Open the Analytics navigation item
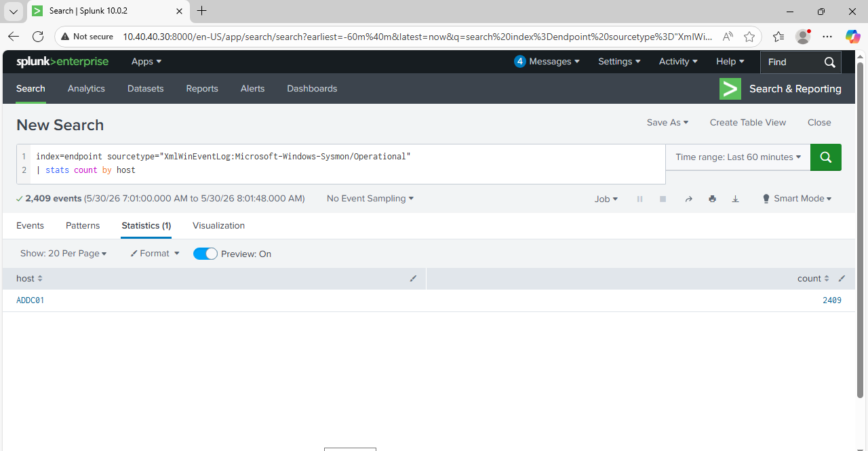The height and width of the screenshot is (451, 868). click(x=86, y=89)
